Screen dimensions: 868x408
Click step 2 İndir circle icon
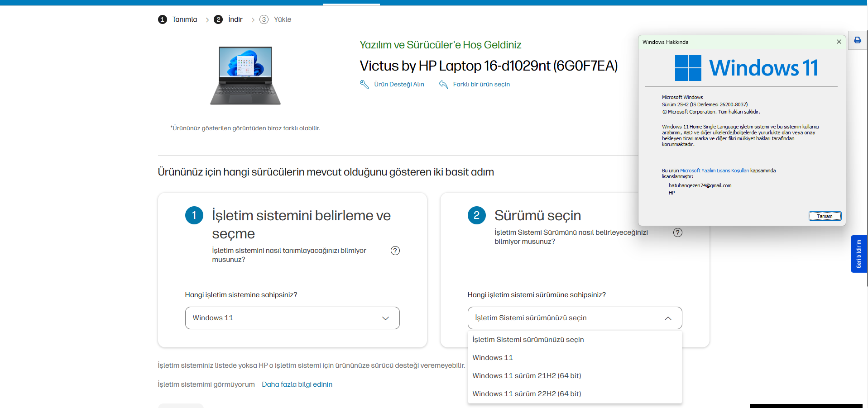pos(218,19)
